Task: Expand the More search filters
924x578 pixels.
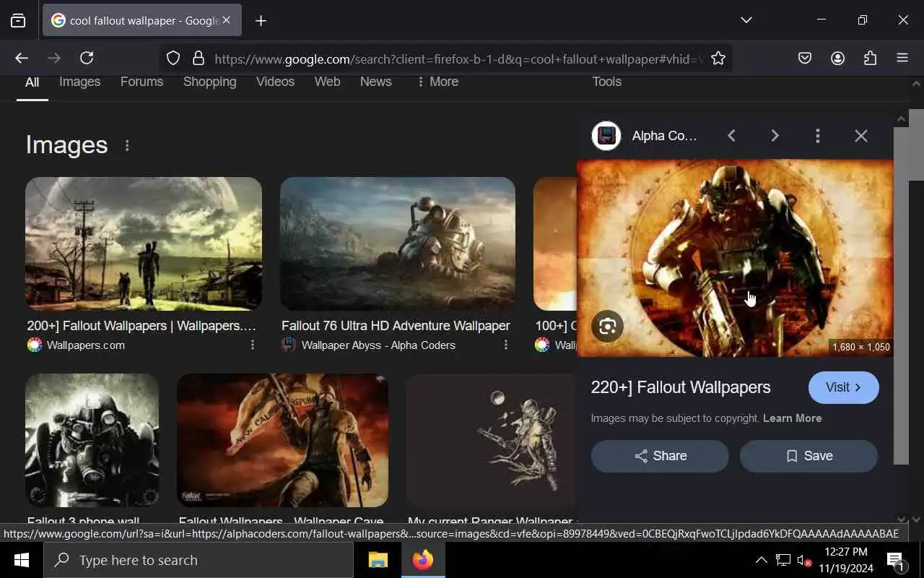Action: point(437,82)
